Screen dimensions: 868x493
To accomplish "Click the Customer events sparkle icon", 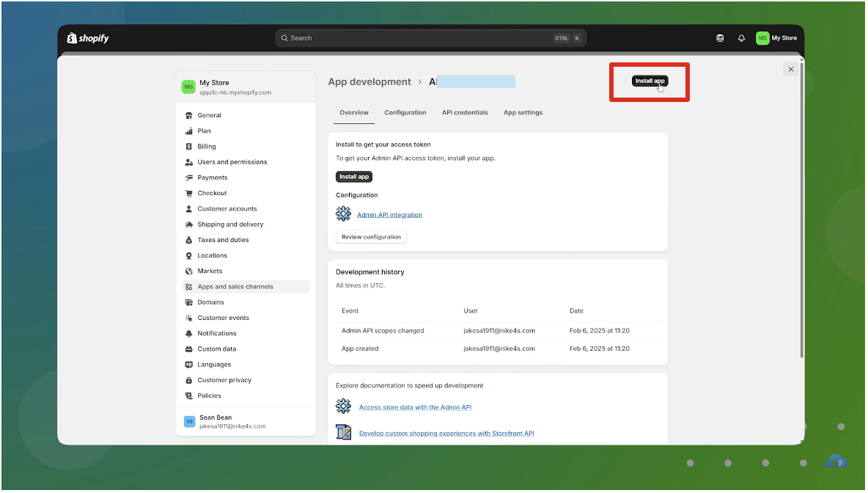I will tap(188, 318).
